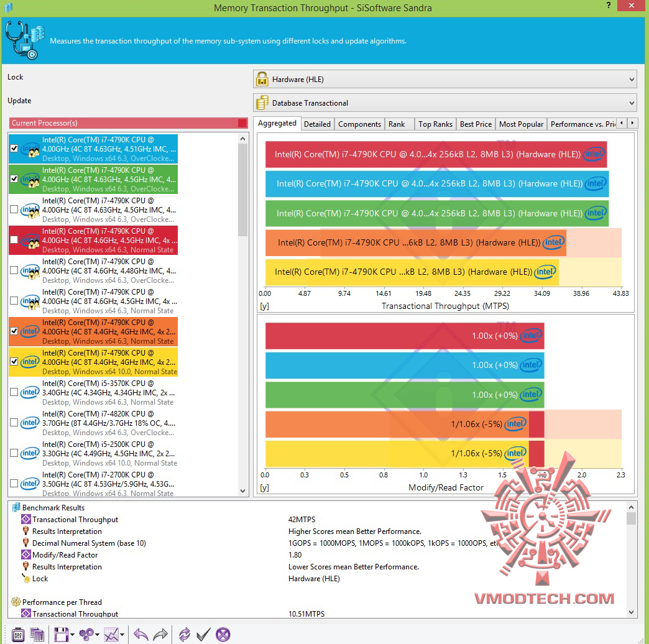The image size is (649, 644).
Task: Click the copy results table icon
Action: [37, 635]
